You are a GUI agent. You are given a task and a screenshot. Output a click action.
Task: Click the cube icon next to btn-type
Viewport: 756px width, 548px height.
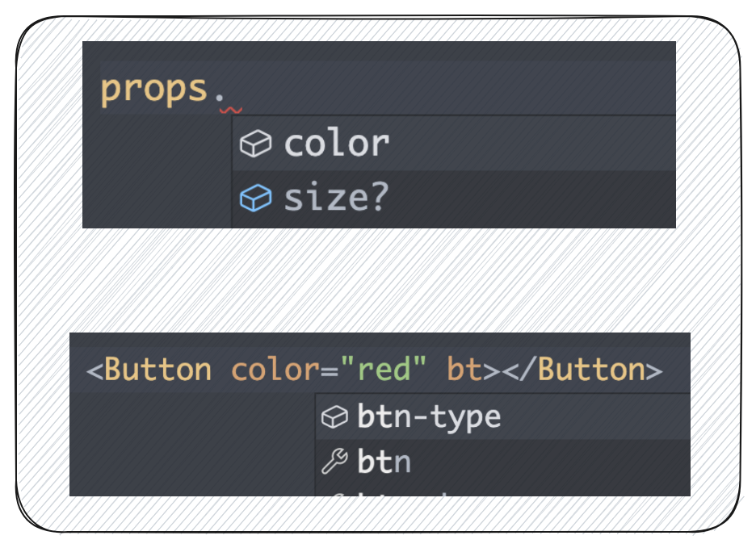tap(334, 417)
